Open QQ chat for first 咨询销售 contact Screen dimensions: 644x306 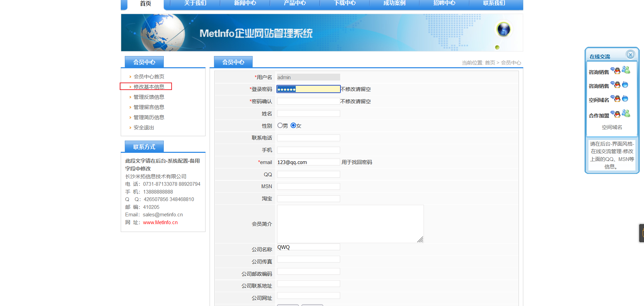click(x=617, y=71)
